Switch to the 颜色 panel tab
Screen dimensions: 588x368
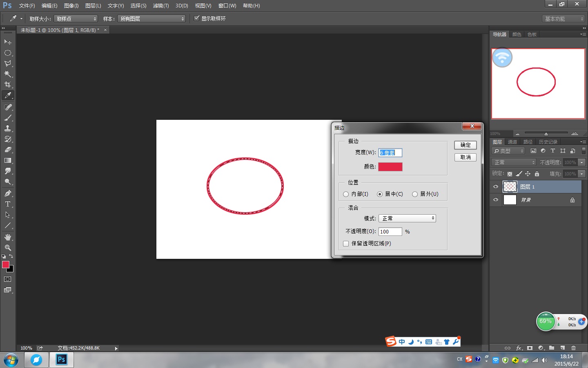tap(517, 34)
